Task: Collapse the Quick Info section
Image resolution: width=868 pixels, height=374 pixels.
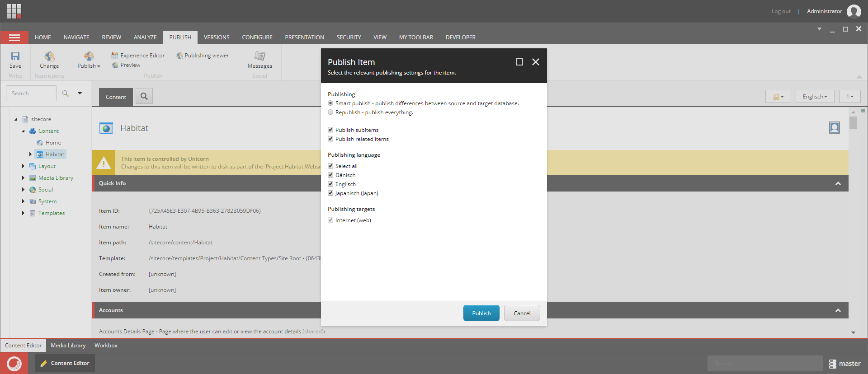Action: click(838, 183)
